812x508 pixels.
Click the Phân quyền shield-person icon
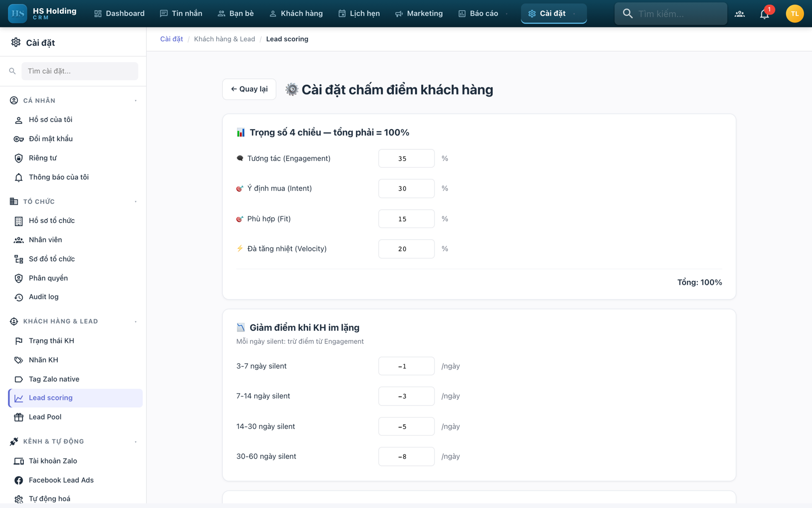[19, 278]
